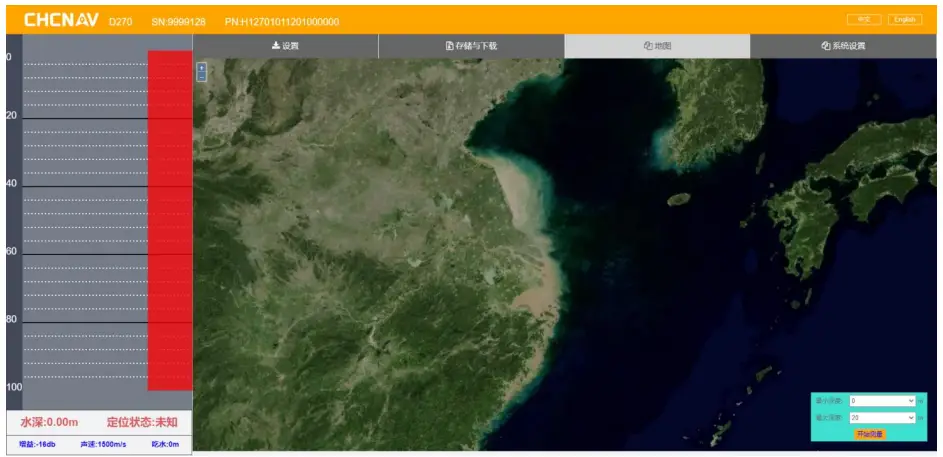Viewport: 943px width, 457px height.
Task: Click Korean peninsula on the satellite map
Action: point(716,111)
